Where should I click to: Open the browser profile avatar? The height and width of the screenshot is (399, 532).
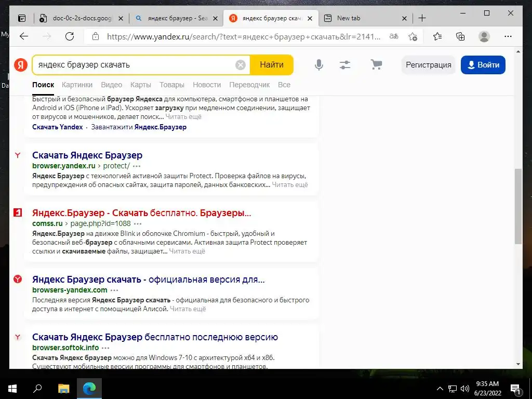coord(484,36)
